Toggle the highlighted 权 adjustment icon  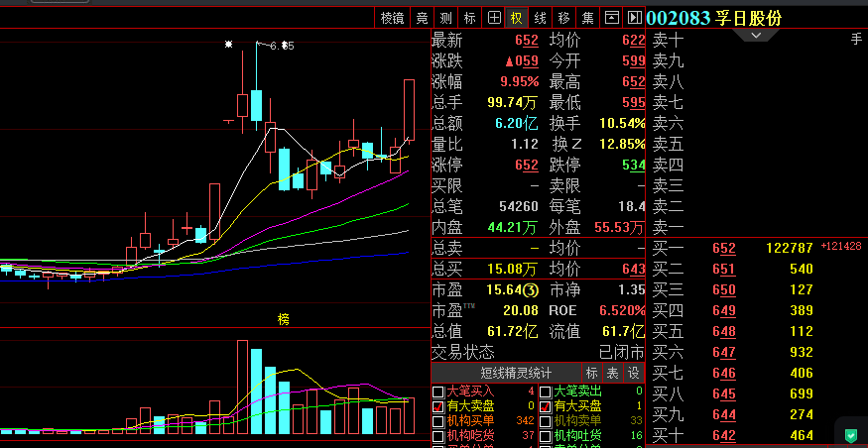tap(516, 18)
